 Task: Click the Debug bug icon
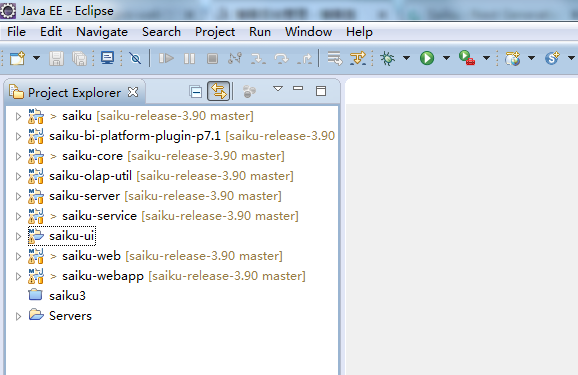387,58
